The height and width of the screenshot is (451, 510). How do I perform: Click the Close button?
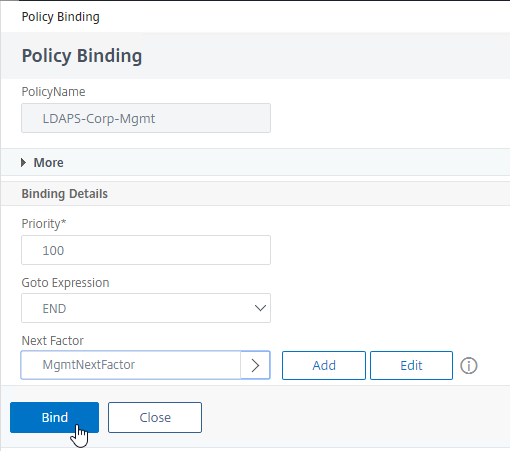tap(155, 417)
